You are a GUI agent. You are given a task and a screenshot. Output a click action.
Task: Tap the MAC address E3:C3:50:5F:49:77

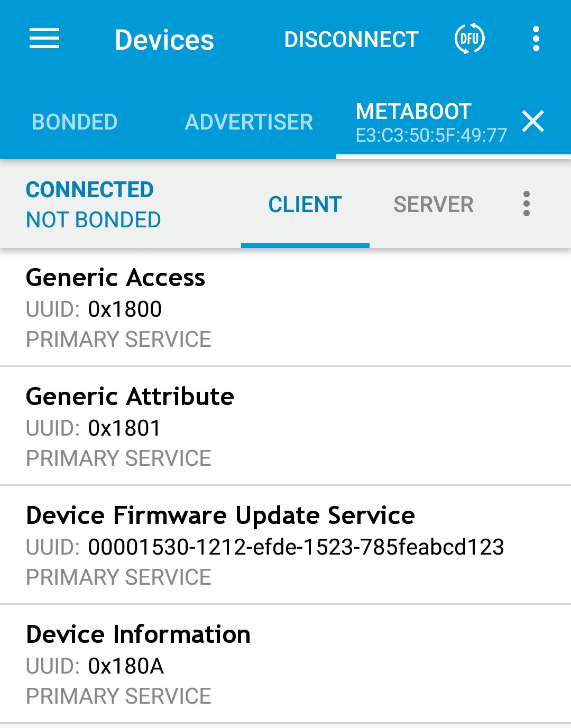(431, 136)
